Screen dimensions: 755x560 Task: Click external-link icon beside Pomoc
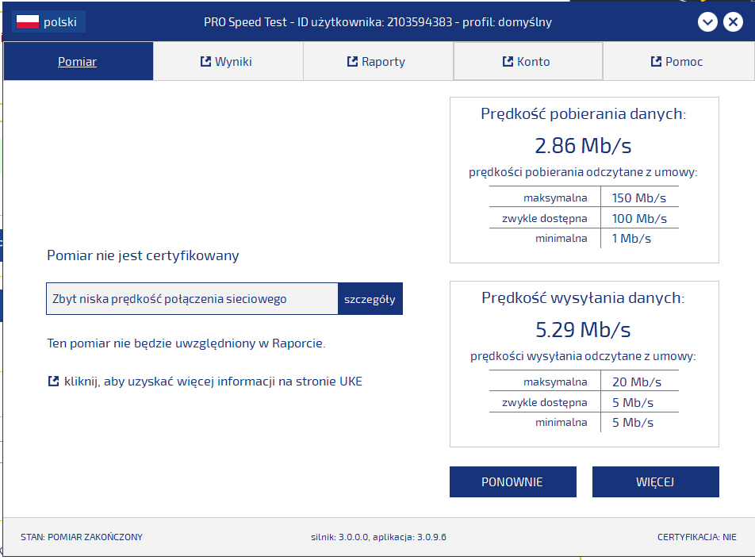[x=657, y=61]
